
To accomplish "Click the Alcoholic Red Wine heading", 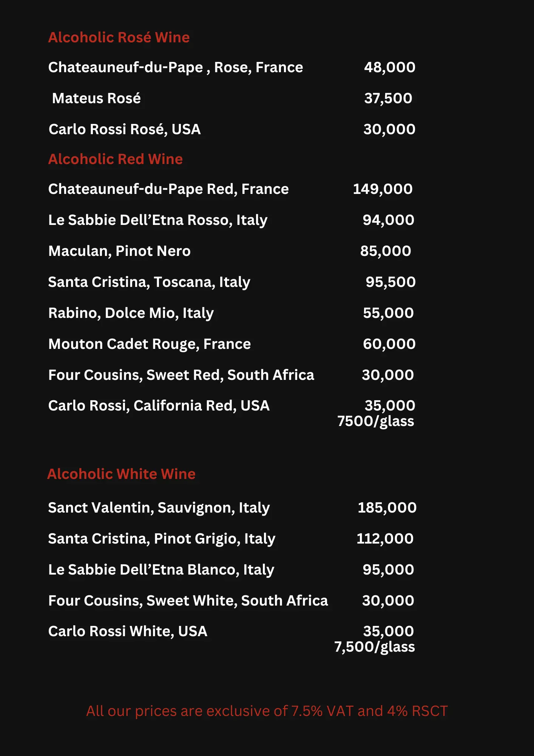I will pos(116,159).
